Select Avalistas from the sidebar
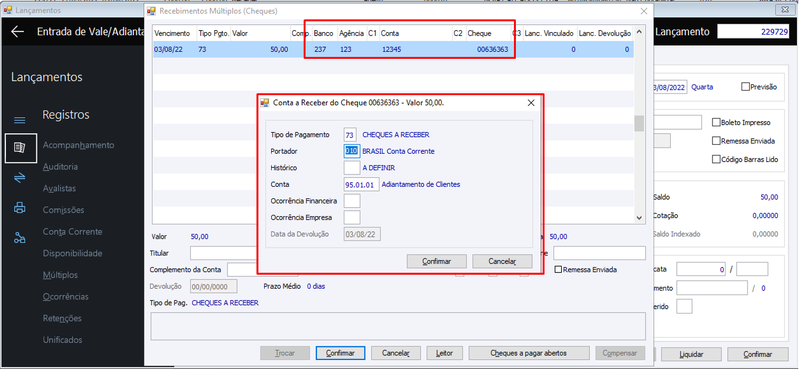800x369 pixels. 59,188
